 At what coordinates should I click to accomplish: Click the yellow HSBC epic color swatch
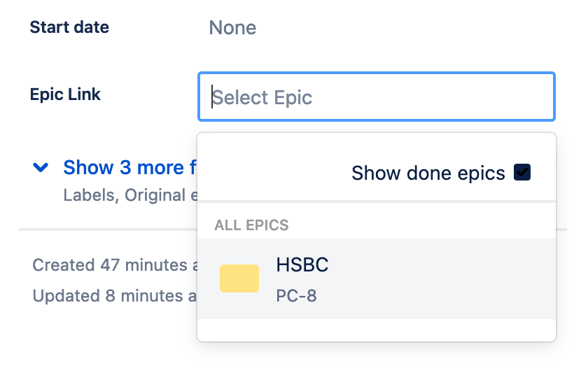[239, 278]
